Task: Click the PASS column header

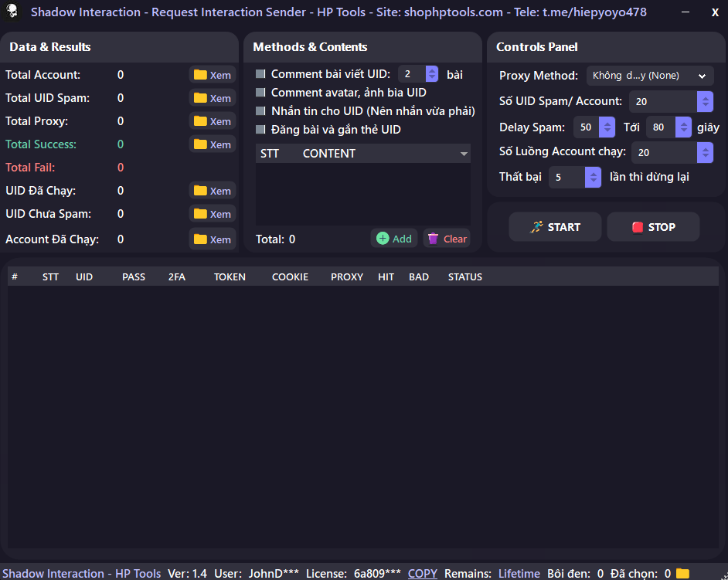Action: point(134,277)
